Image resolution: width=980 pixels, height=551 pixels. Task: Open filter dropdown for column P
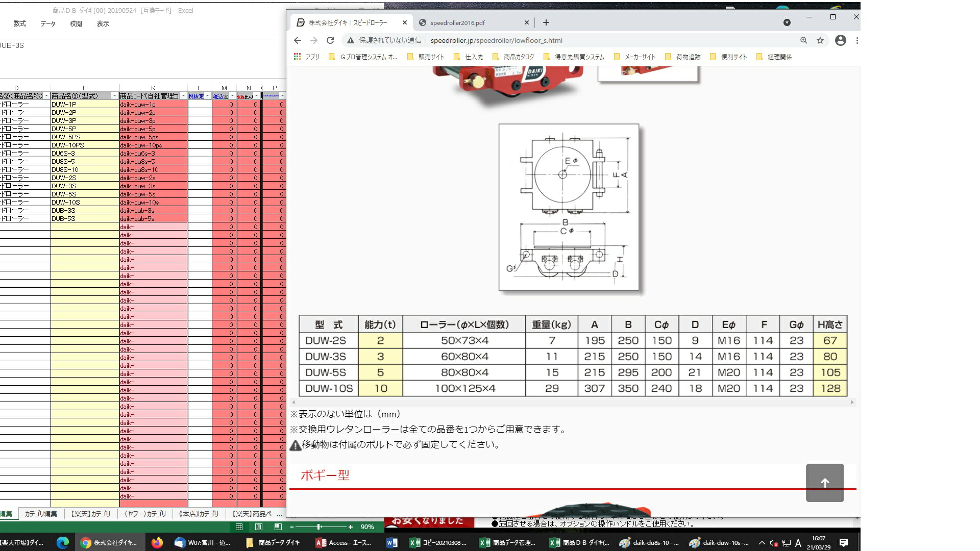point(282,96)
